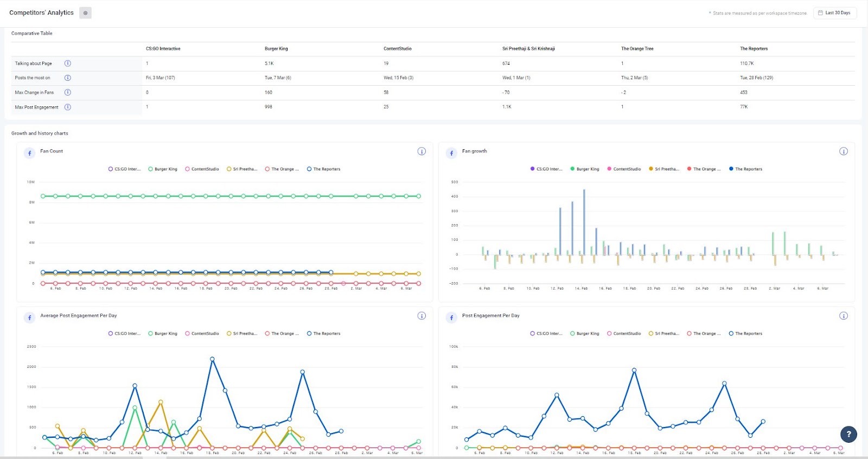Click info icon beside Max Change in Fans
The image size is (868, 459).
tap(68, 92)
